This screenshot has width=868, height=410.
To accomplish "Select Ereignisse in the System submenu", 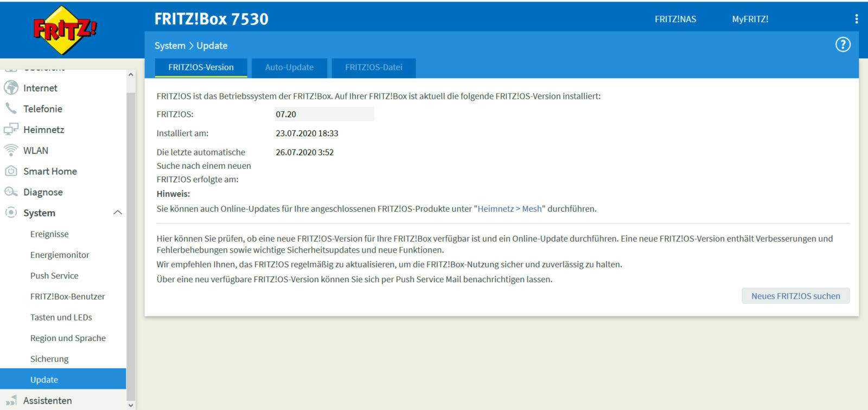I will (49, 234).
